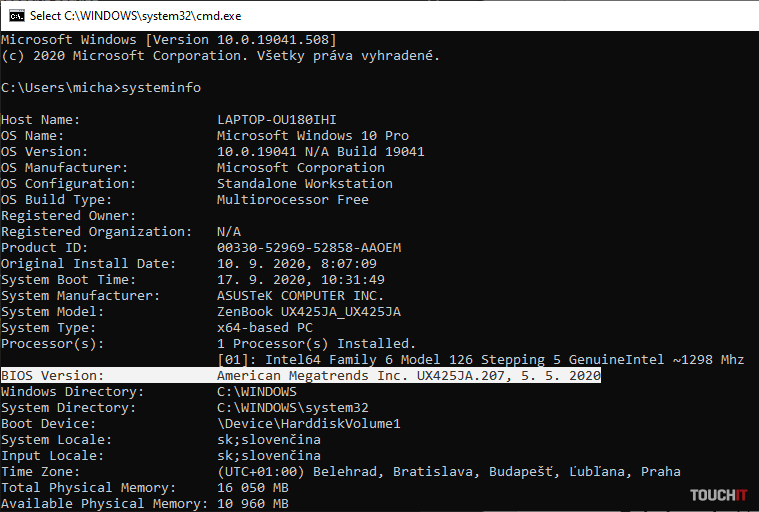Click the host name value LAPTOP-OU180IHI
This screenshot has height=512, width=759.
(276, 120)
